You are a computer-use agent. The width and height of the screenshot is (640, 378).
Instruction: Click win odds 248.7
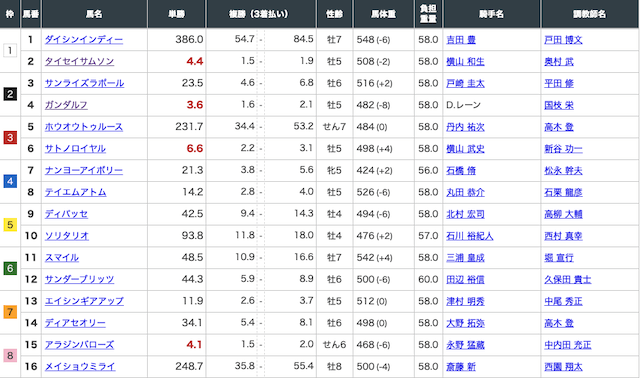tap(189, 367)
